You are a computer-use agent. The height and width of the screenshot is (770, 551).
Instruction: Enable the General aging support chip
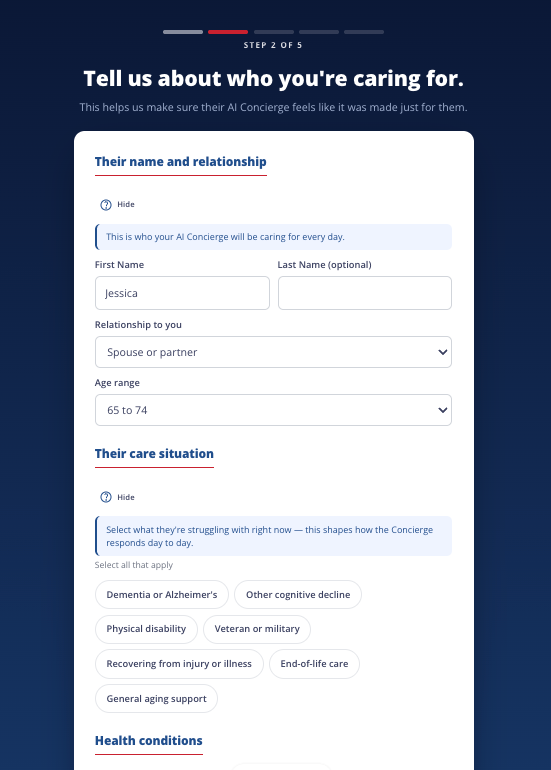[x=156, y=699]
